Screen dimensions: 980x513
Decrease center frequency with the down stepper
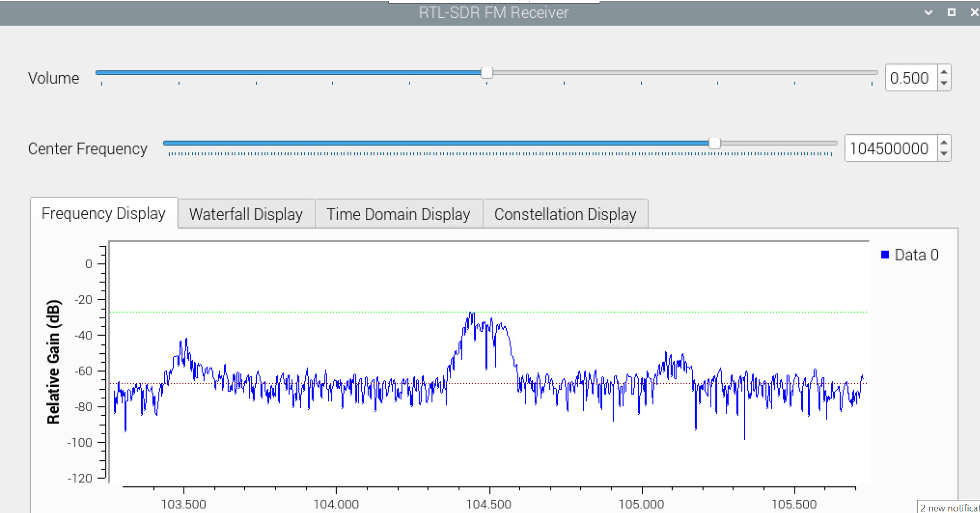(x=945, y=154)
